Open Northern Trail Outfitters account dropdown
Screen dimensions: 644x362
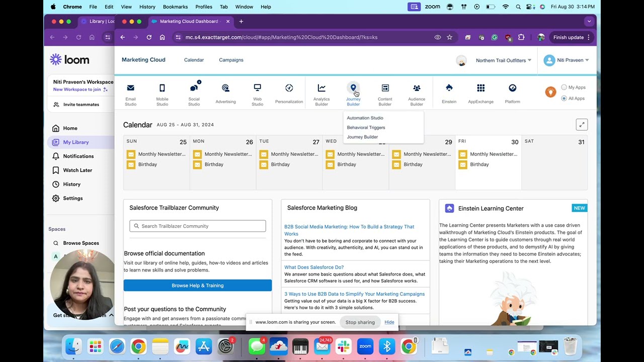click(504, 60)
